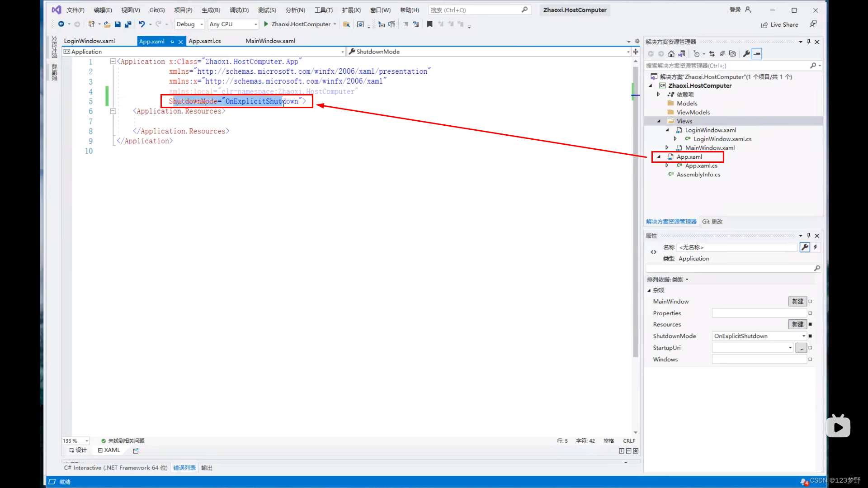The image size is (868, 488).
Task: Click the Undo toolbar icon
Action: (x=142, y=24)
